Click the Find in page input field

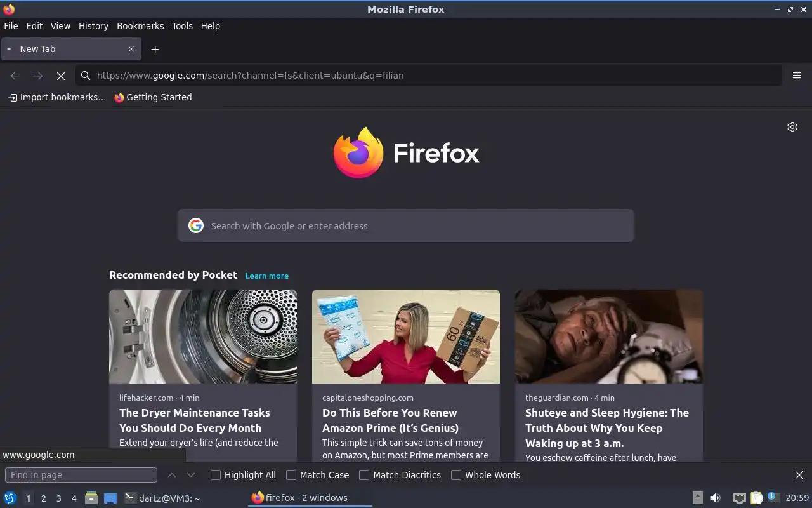(81, 475)
